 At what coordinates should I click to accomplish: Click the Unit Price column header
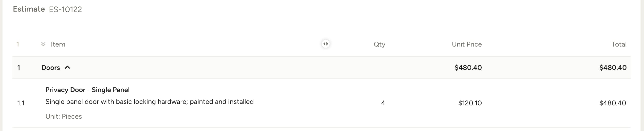click(467, 44)
